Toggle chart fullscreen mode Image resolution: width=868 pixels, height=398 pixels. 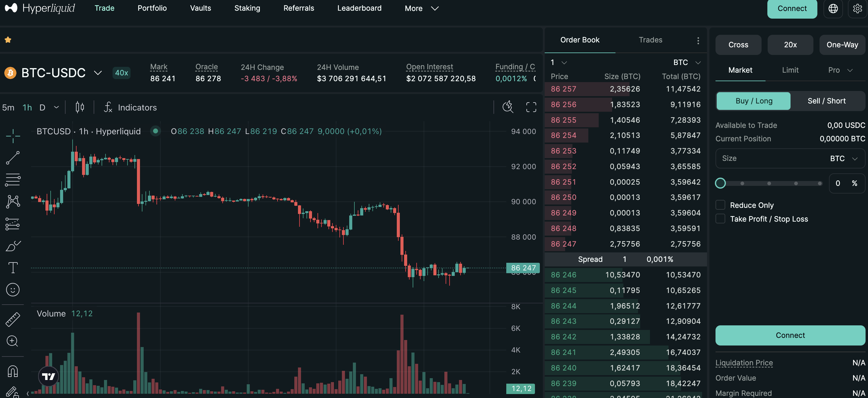tap(531, 107)
